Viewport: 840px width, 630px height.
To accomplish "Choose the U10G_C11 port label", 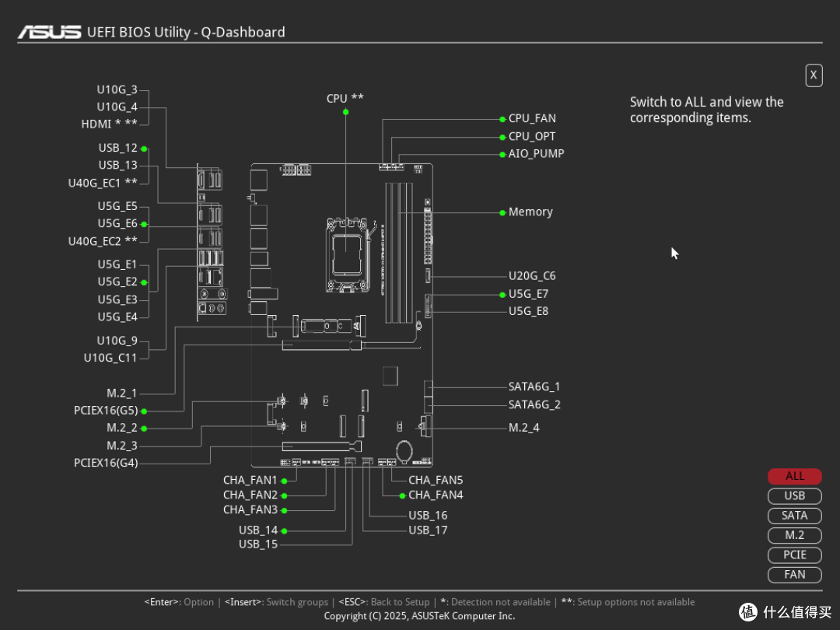I will pyautogui.click(x=110, y=358).
